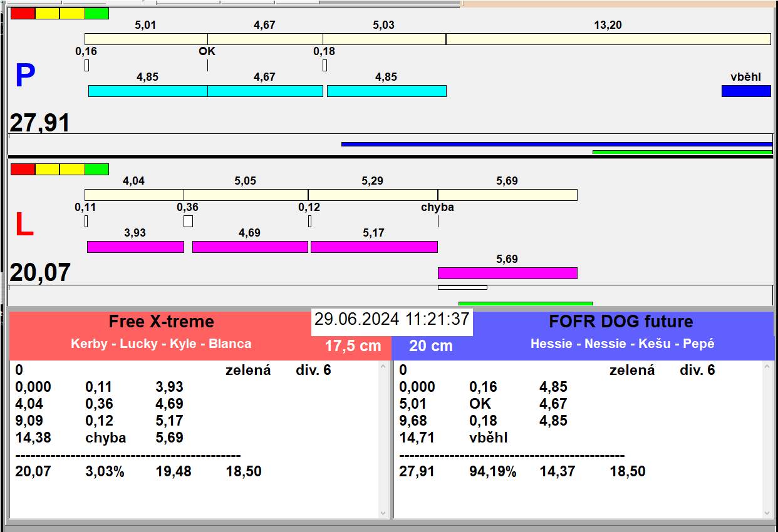
Task: Select the cream 5,03 segment in lane P
Action: (385, 39)
